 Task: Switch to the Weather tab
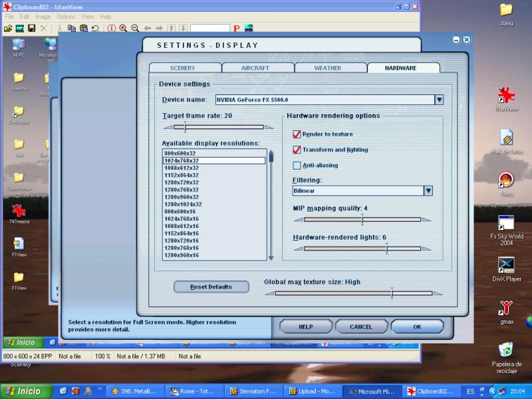(327, 68)
